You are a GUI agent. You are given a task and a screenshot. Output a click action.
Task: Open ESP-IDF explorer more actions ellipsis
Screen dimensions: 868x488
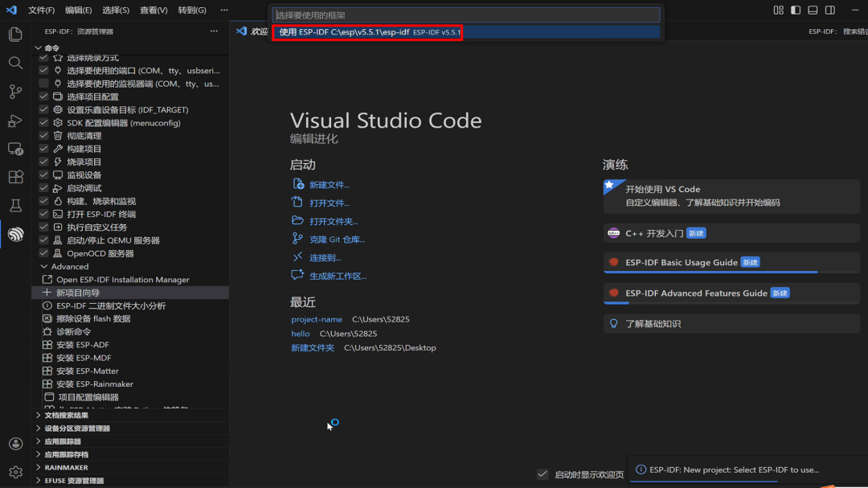(x=214, y=31)
